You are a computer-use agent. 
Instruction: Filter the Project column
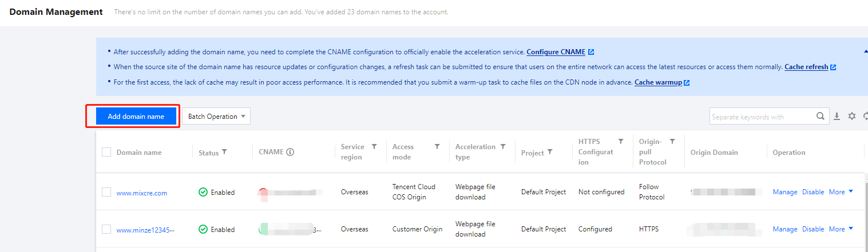(550, 152)
